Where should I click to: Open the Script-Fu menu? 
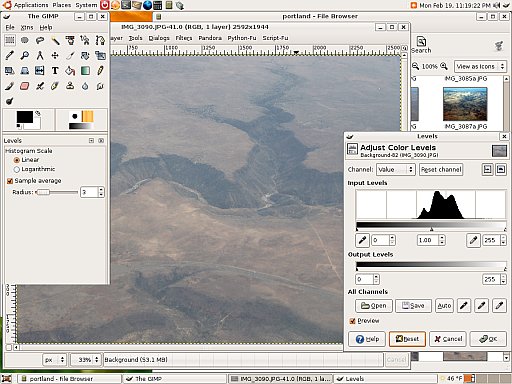(275, 38)
